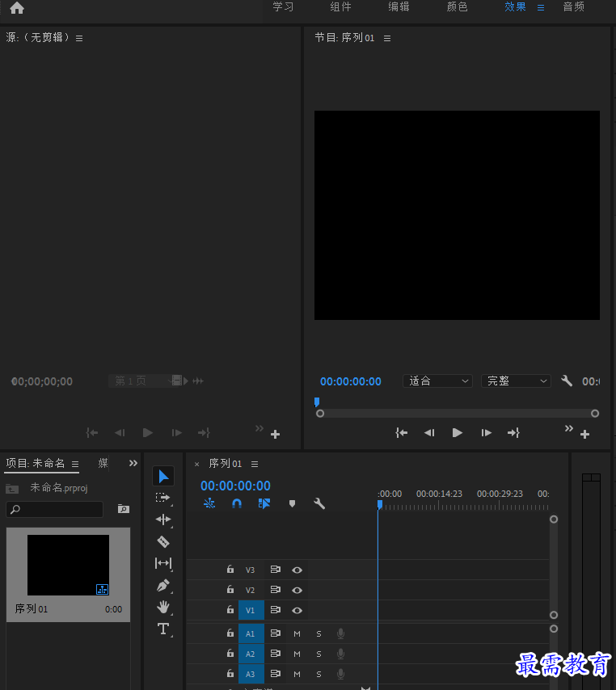Viewport: 616px width, 690px height.
Task: Select the Pen tool
Action: point(163,585)
